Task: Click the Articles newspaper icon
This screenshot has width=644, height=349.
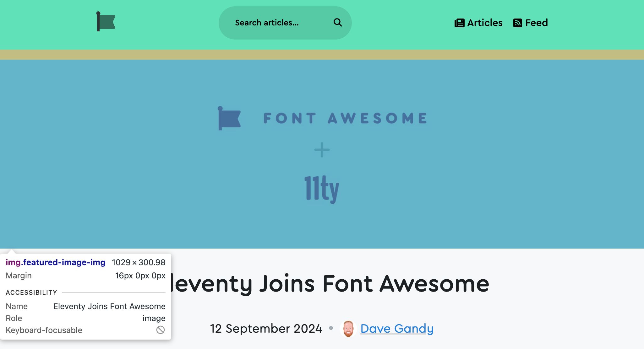Action: click(x=459, y=22)
